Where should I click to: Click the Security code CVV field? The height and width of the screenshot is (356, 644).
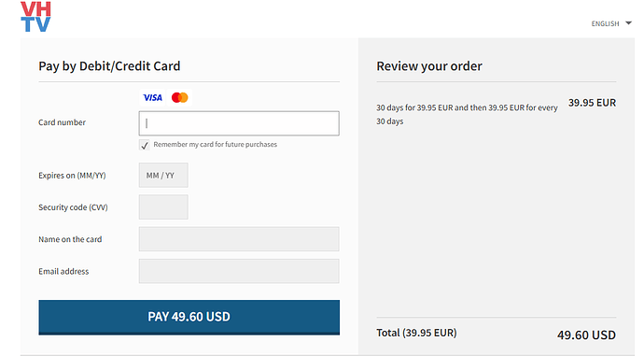pyautogui.click(x=163, y=207)
